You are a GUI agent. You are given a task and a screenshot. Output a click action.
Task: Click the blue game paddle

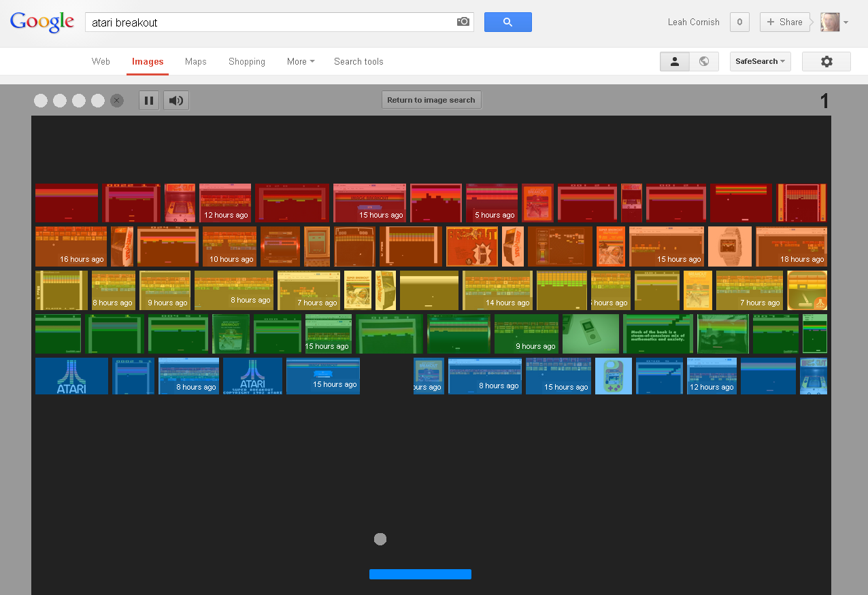pos(420,575)
